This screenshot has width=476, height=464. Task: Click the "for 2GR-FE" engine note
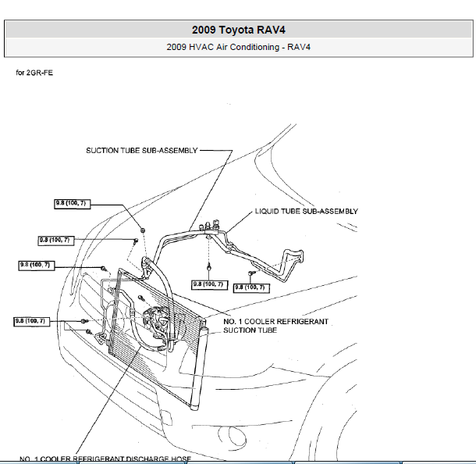(34, 73)
